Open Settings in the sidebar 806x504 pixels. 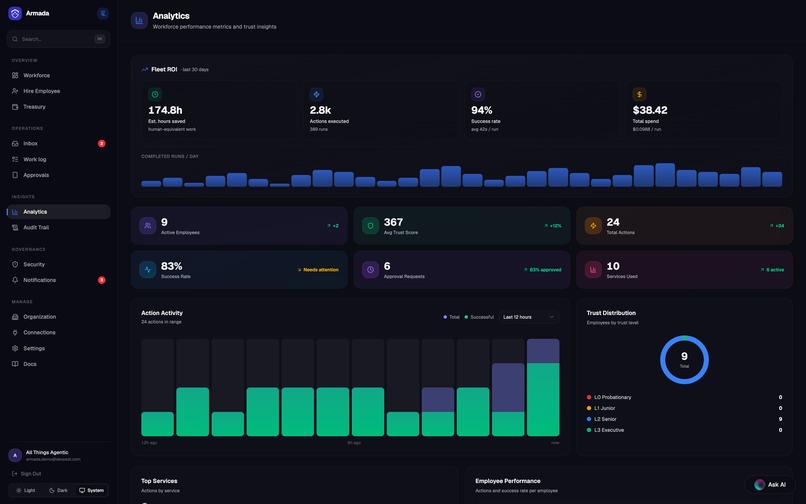coord(59,348)
